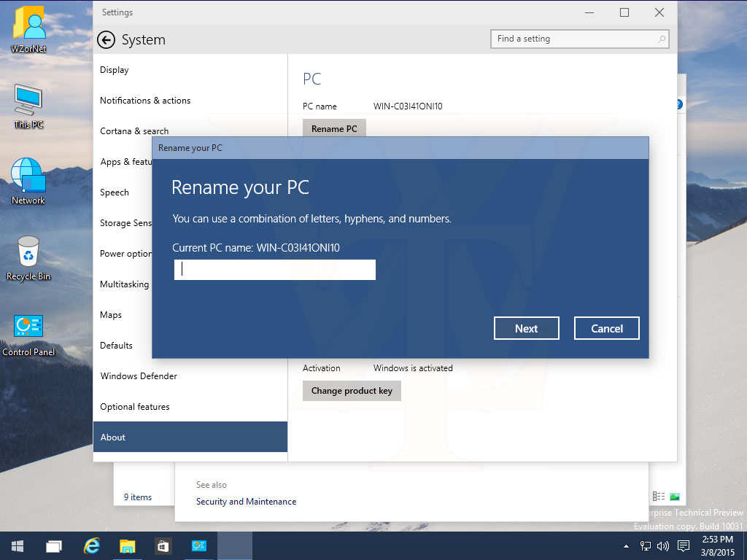Open File Explorer from the taskbar
Image resolution: width=747 pixels, height=560 pixels.
tap(127, 545)
